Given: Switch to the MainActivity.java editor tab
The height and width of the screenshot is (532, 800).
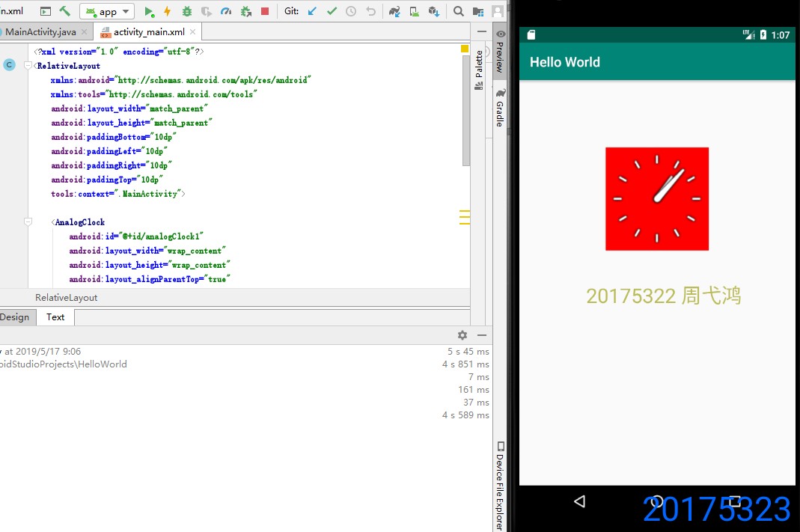Looking at the screenshot, I should click(41, 31).
